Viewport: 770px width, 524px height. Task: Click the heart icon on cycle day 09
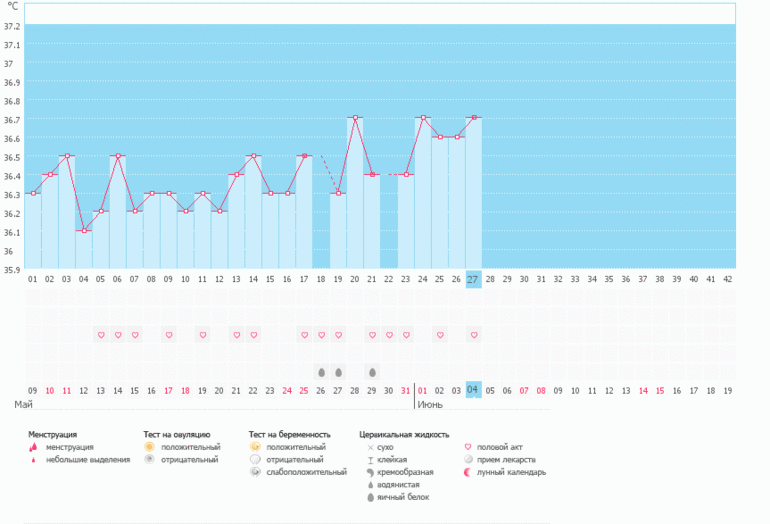coord(169,335)
